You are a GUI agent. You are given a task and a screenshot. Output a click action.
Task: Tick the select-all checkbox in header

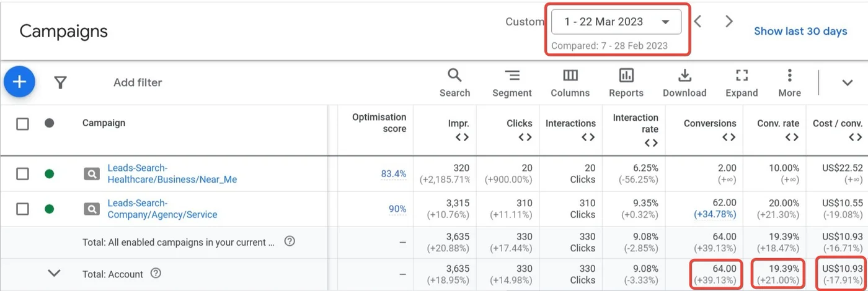point(22,124)
